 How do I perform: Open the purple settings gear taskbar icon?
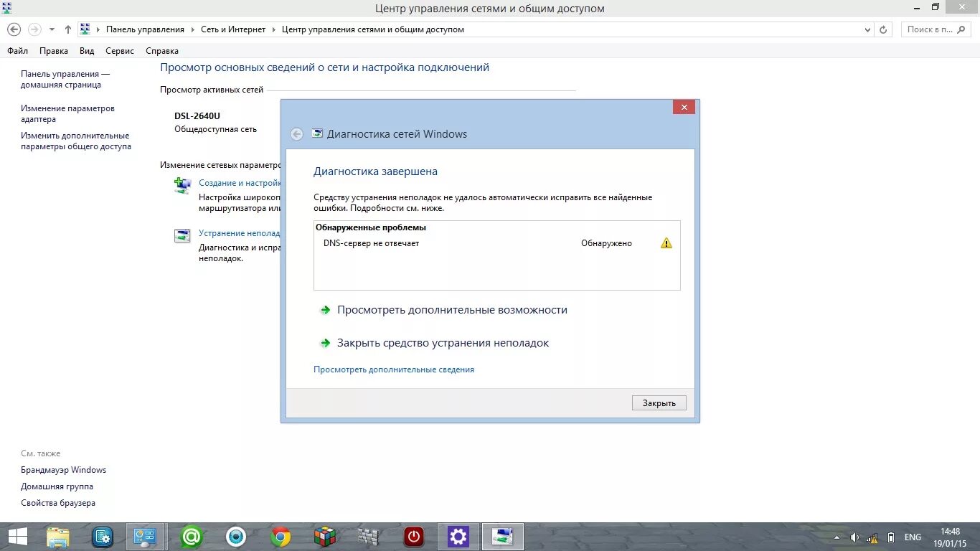point(458,537)
